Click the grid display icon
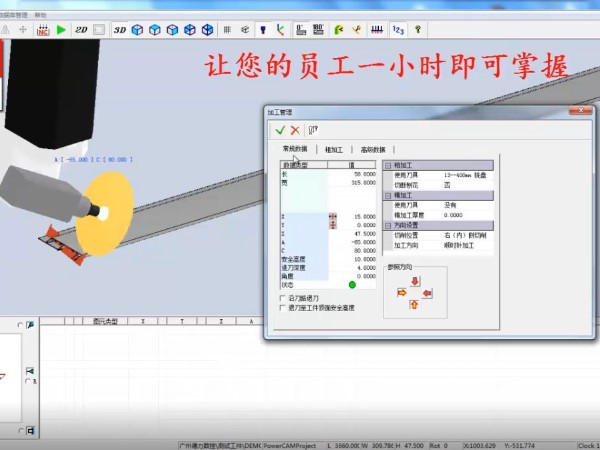Viewport: 600px width, 450px height. 228,30
